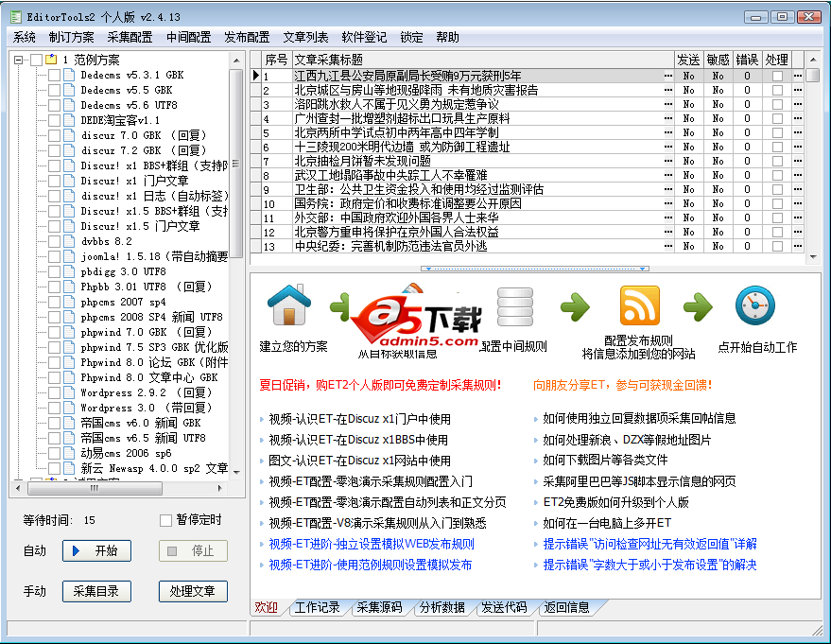Screen dimensions: 831x644
Task: Click the green arrow before the RSS icon
Action: tap(575, 305)
